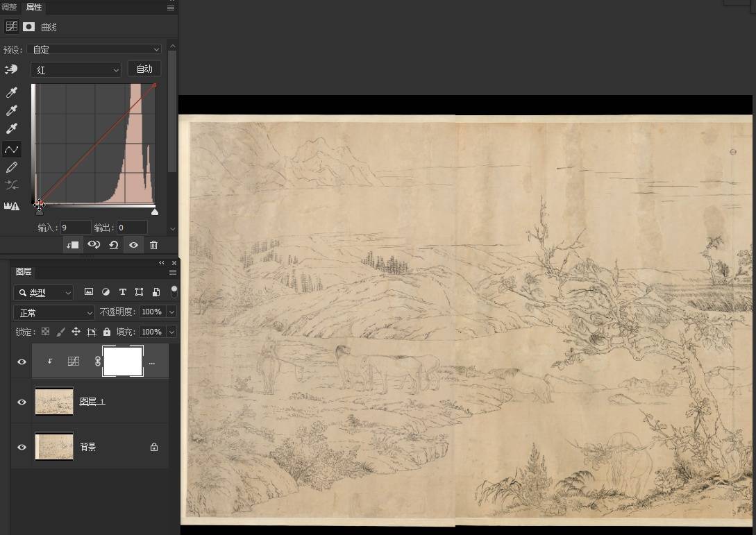The height and width of the screenshot is (535, 756).
Task: Click the 输入 value field
Action: pyautogui.click(x=76, y=228)
